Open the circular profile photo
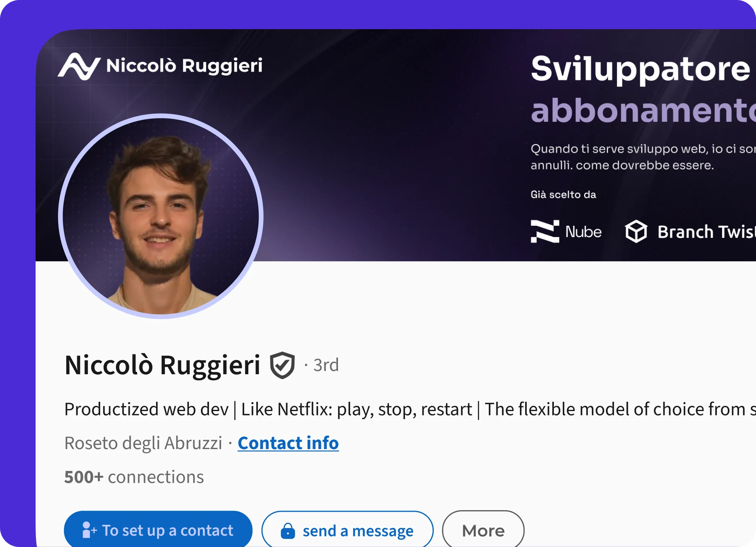Viewport: 756px width, 547px height. pyautogui.click(x=161, y=216)
